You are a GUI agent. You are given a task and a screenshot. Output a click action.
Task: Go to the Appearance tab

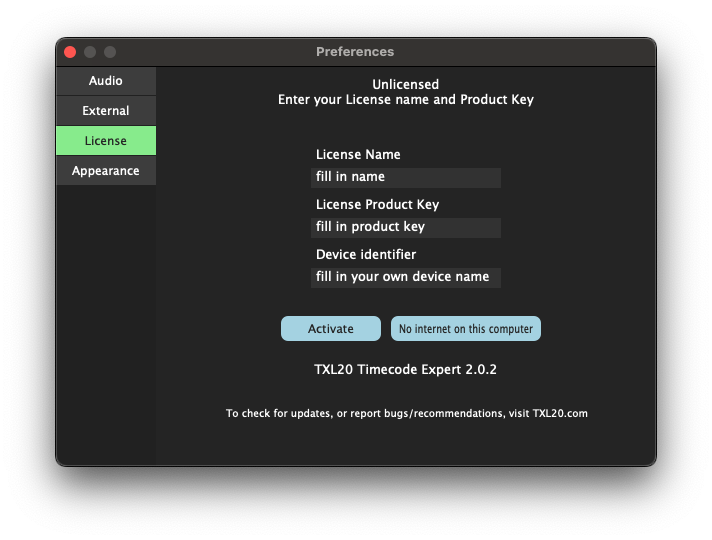pos(106,171)
